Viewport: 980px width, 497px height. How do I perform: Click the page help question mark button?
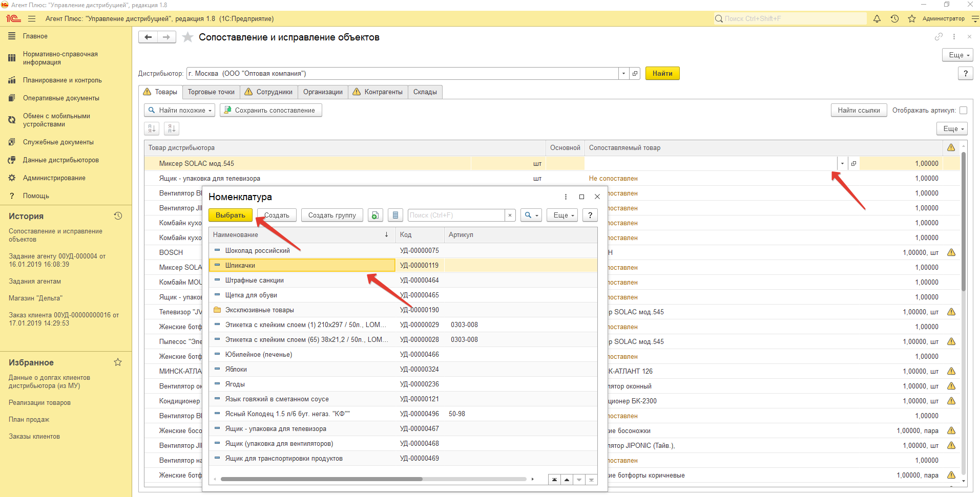coord(966,73)
